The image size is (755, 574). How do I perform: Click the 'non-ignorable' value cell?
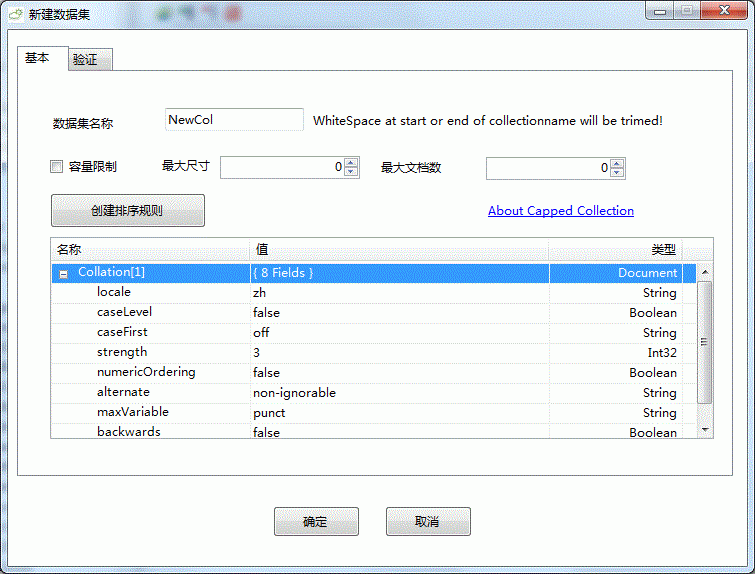399,392
